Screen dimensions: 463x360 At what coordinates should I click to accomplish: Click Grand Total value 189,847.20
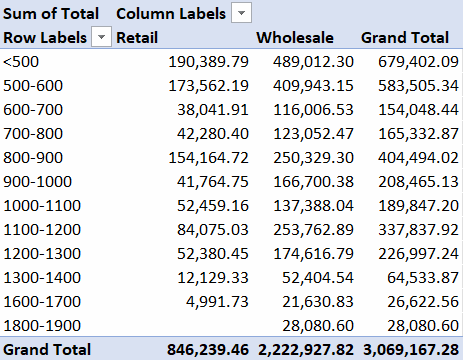point(418,206)
